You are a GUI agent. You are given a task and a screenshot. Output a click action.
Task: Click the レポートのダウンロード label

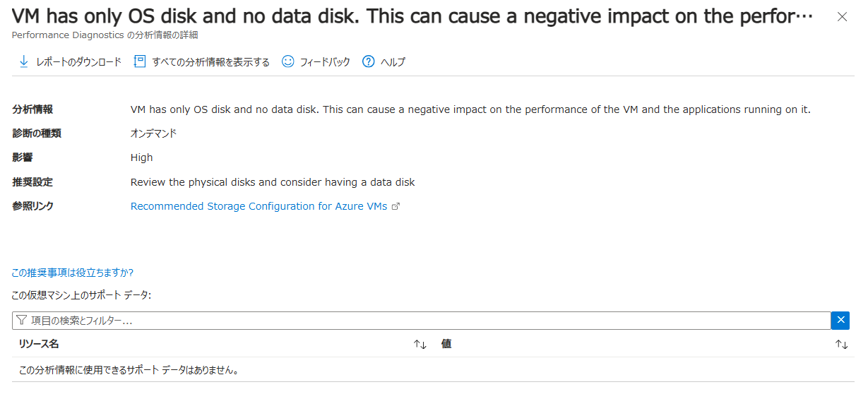pos(78,62)
